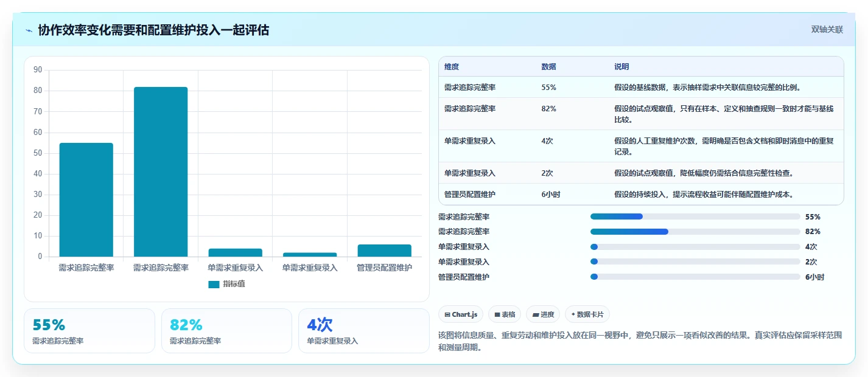Click the sparkle icon in the 数据卡片 chip
868x377 pixels.
click(x=573, y=314)
